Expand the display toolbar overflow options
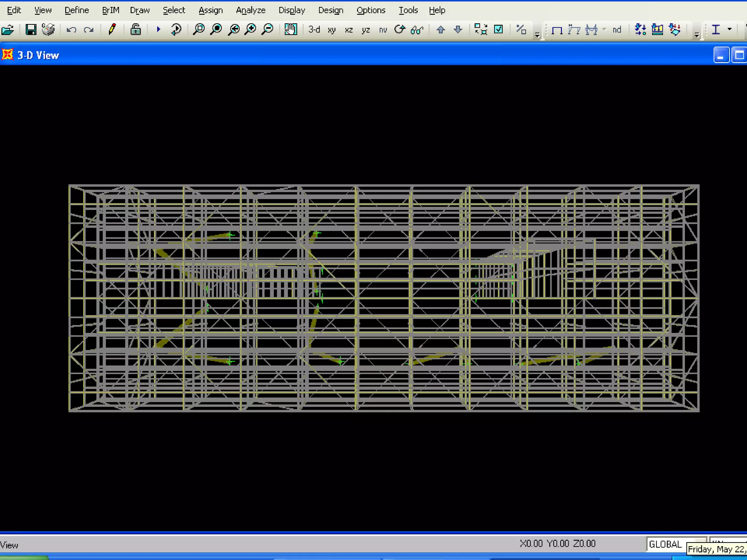The height and width of the screenshot is (560, 747). [x=697, y=35]
